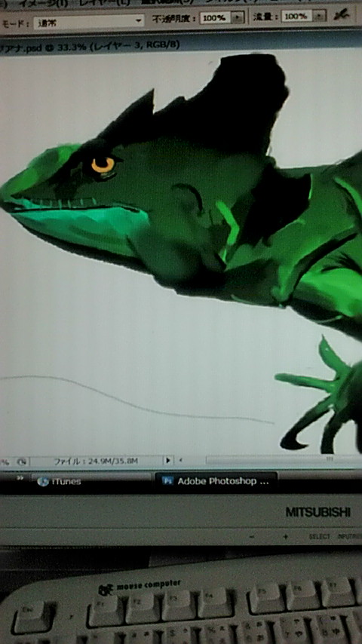The width and height of the screenshot is (362, 644).
Task: Click the document title showing 33.3% (レイヤー 3, RGB/8)
Action: (118, 45)
